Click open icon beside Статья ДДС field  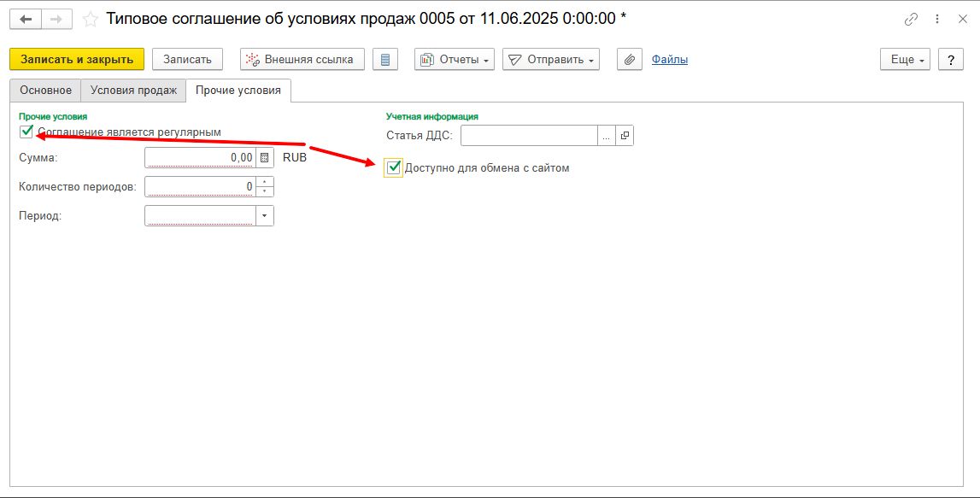(x=625, y=136)
